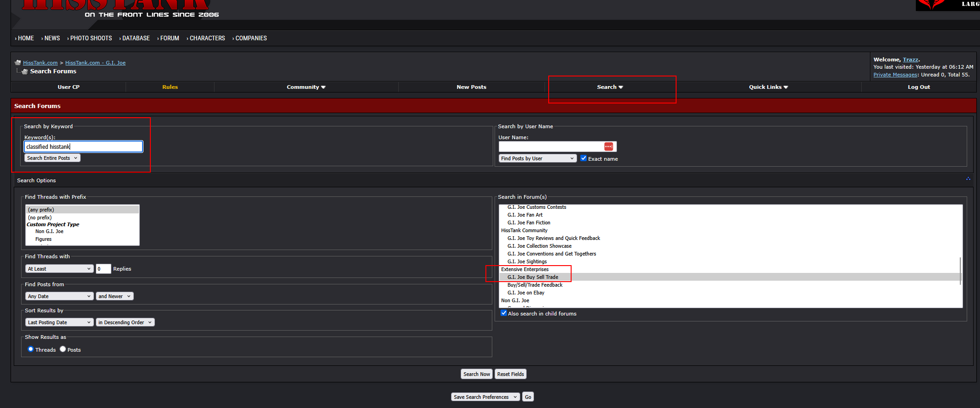
Task: Click the red user name lookup icon
Action: (608, 147)
